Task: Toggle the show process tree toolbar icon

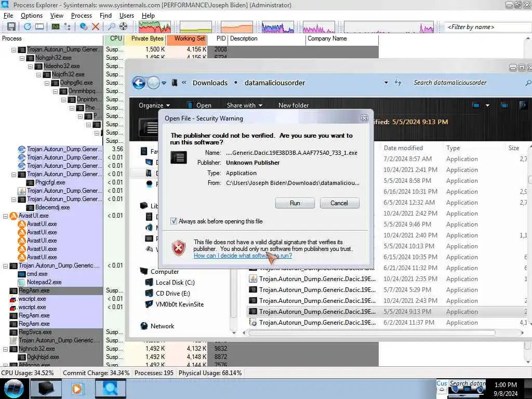Action: click(x=67, y=26)
